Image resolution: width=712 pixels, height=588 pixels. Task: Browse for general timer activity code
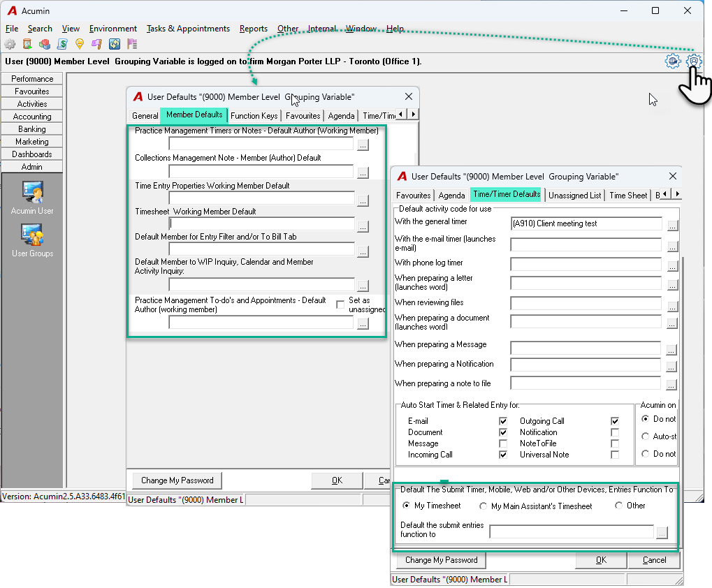pyautogui.click(x=672, y=225)
